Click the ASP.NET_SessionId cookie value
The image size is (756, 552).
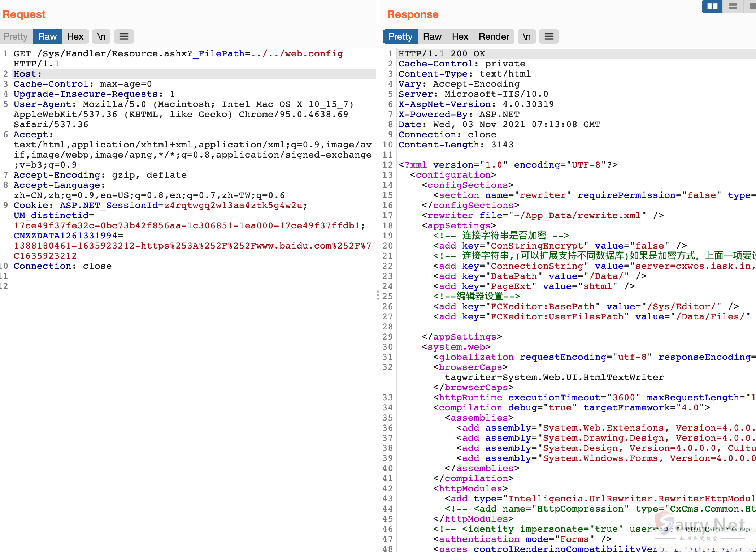(x=233, y=206)
